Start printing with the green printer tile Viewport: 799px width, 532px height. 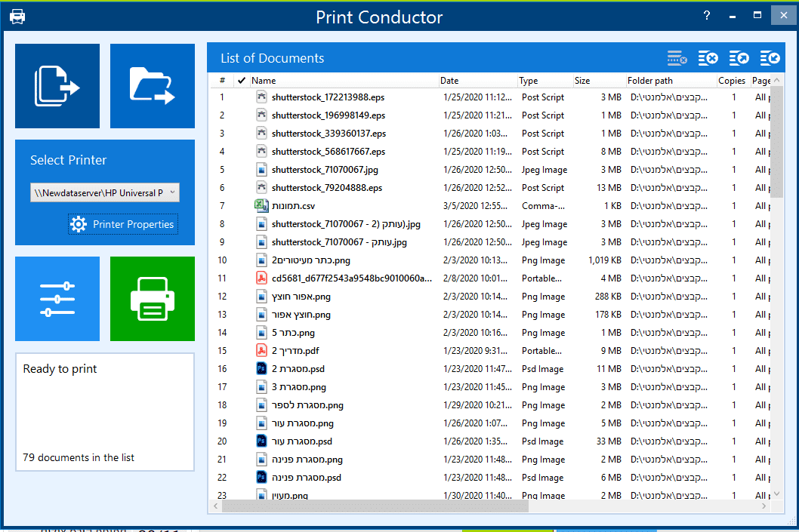point(152,299)
